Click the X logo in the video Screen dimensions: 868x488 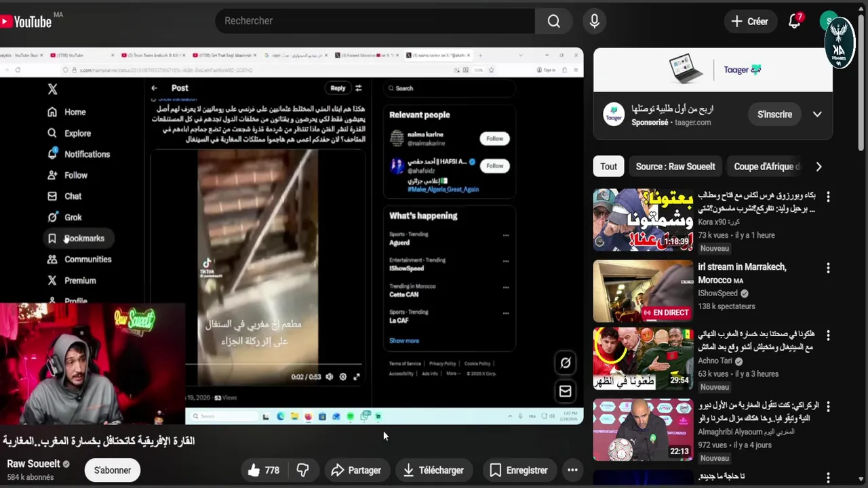(52, 89)
